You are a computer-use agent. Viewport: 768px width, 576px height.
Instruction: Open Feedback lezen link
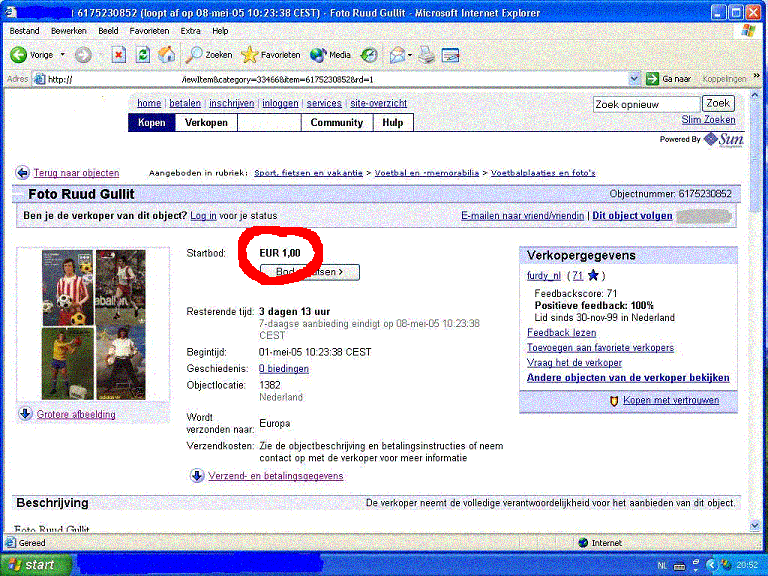561,333
